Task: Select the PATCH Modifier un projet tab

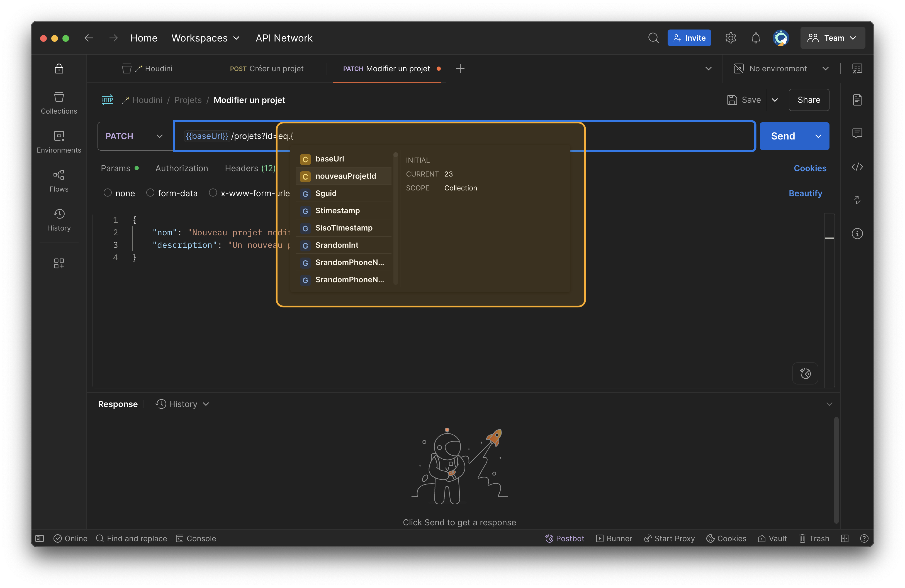Action: [x=386, y=68]
